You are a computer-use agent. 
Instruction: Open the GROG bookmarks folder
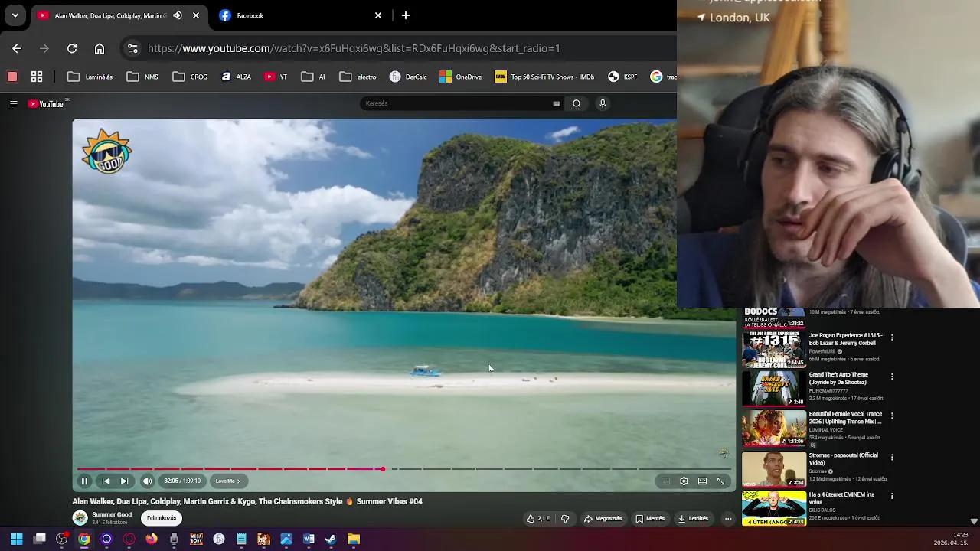click(x=190, y=77)
